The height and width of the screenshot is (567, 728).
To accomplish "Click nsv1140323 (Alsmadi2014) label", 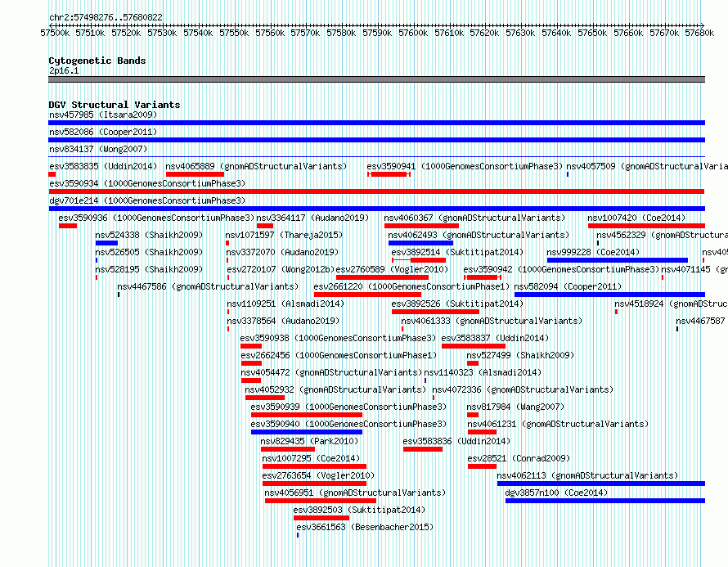I will [x=483, y=372].
